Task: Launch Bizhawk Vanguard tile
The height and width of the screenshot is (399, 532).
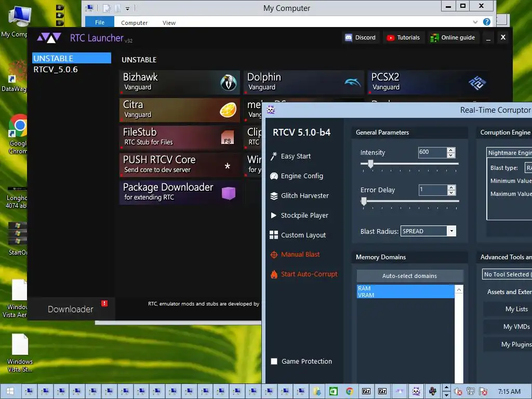Action: 179,83
